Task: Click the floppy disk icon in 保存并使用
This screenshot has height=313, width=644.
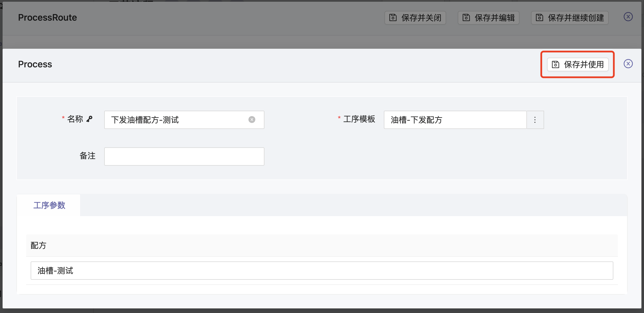Action: 555,64
